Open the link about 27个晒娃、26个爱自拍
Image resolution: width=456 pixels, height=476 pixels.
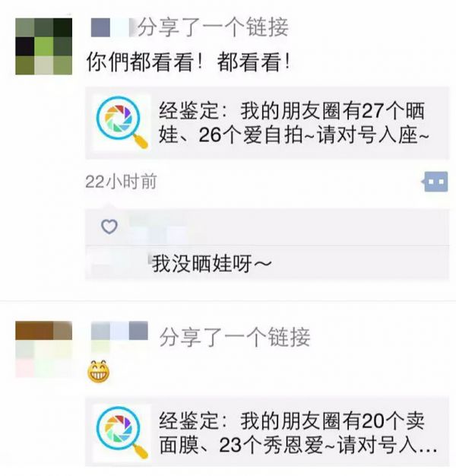pyautogui.click(x=267, y=122)
